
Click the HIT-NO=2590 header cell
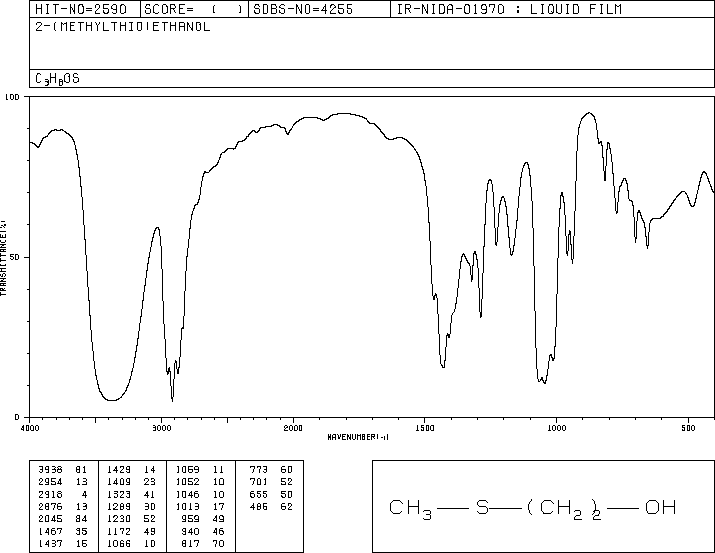pyautogui.click(x=85, y=9)
